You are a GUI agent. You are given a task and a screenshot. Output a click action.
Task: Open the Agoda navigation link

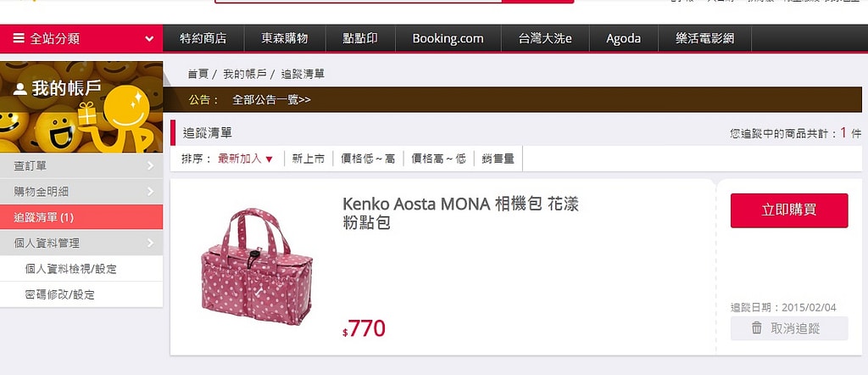pos(623,39)
